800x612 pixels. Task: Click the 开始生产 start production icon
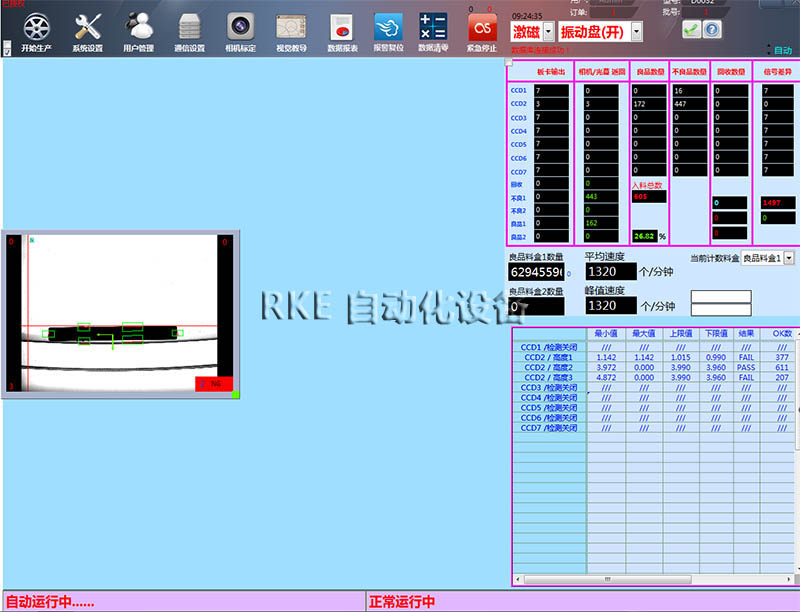(x=35, y=30)
